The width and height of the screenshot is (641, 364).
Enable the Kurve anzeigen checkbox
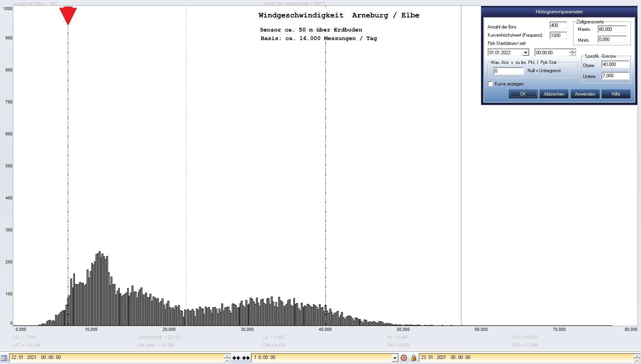click(x=490, y=84)
